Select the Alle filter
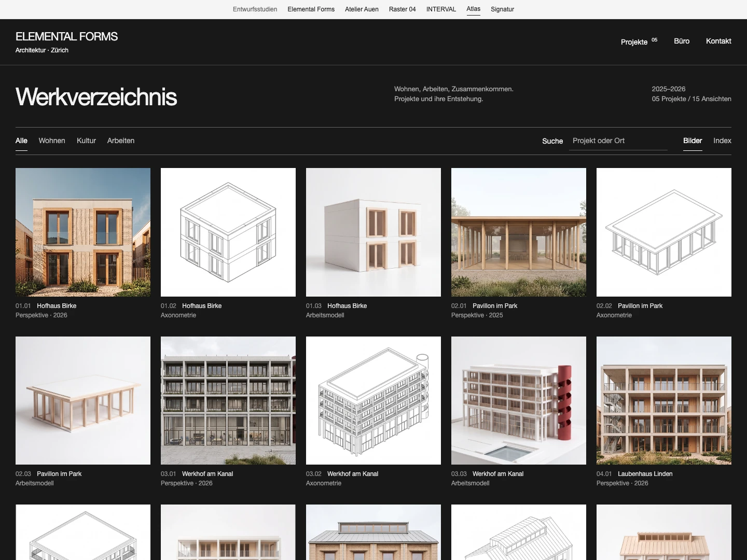This screenshot has width=747, height=560. 21,141
